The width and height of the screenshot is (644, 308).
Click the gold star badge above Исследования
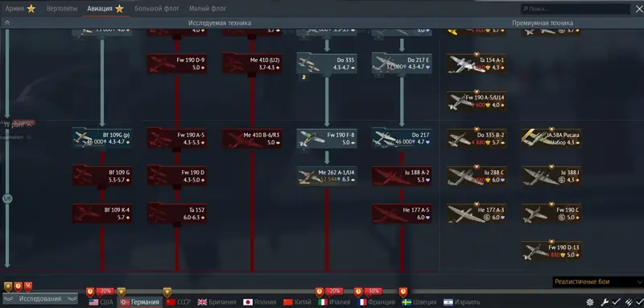(8, 286)
